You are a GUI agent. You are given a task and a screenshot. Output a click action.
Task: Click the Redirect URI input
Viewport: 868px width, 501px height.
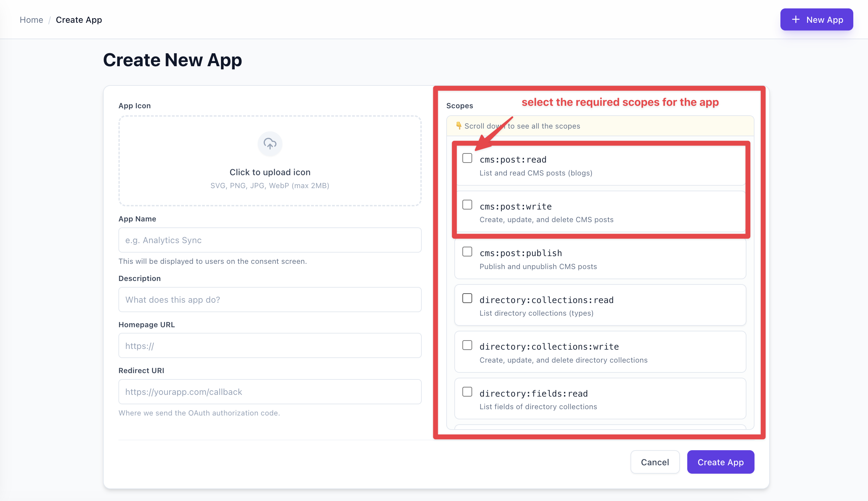pyautogui.click(x=270, y=392)
